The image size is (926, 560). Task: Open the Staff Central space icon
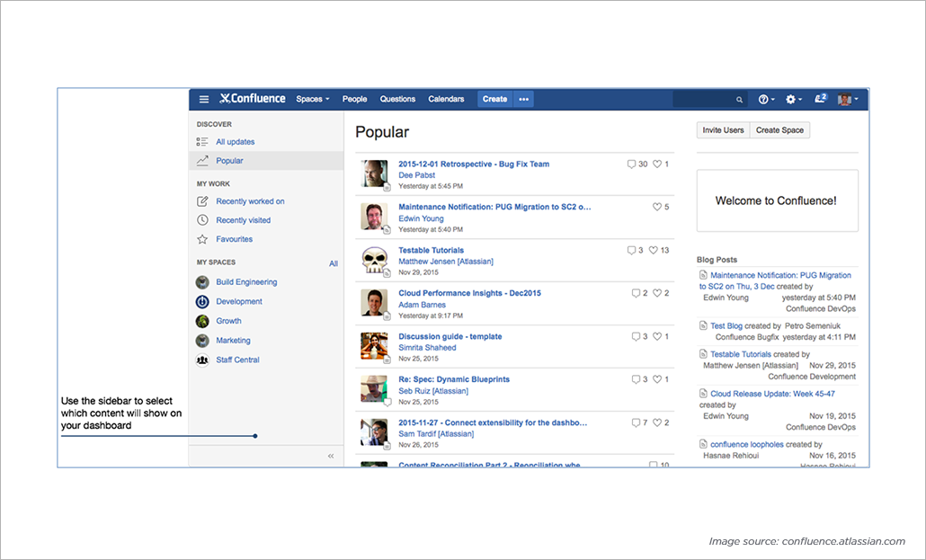point(201,360)
